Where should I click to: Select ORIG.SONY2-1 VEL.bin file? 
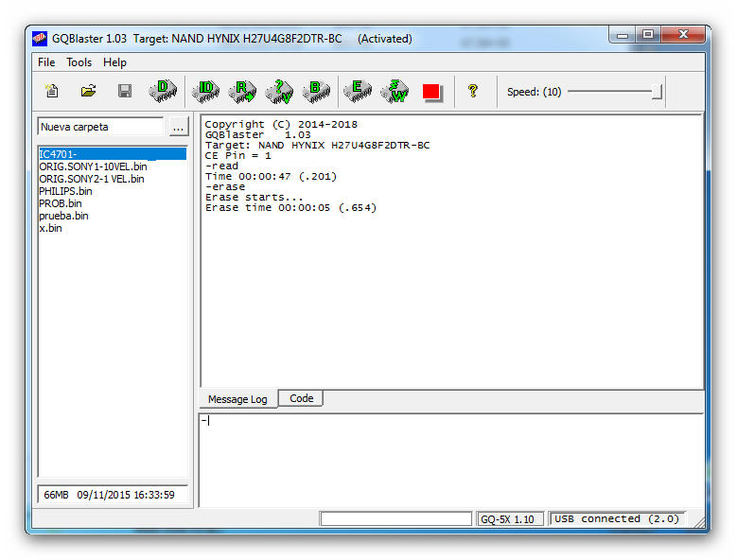pos(92,179)
